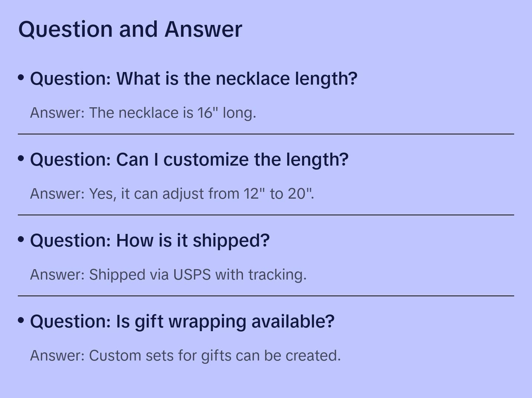Click the divider line below the 12" to 20" answer
The width and height of the screenshot is (532, 398).
[x=266, y=215]
